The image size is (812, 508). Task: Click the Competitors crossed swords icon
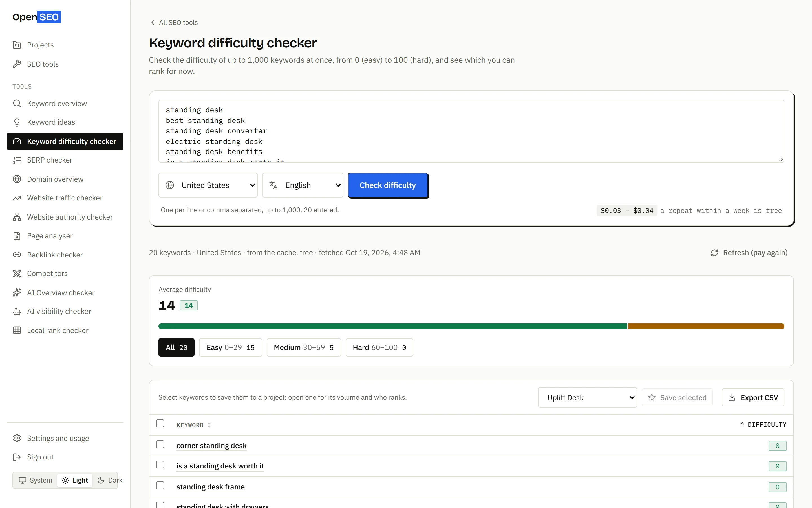[17, 273]
